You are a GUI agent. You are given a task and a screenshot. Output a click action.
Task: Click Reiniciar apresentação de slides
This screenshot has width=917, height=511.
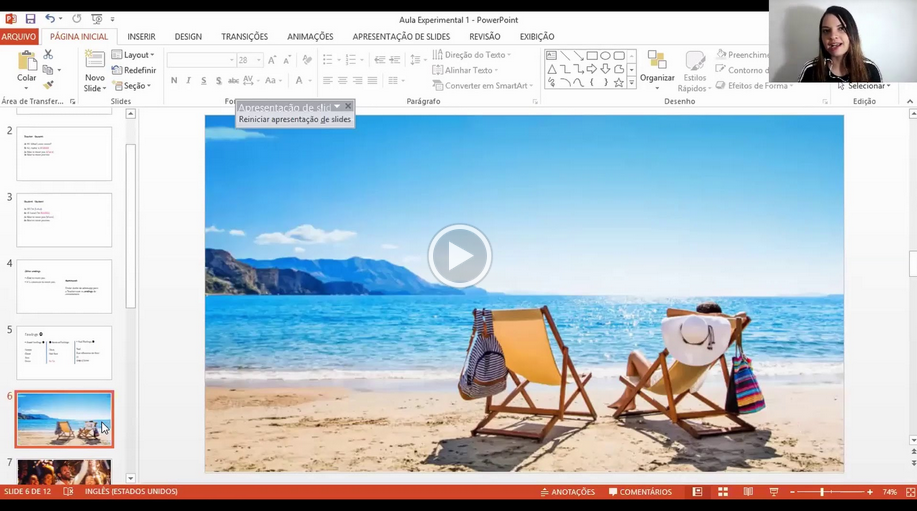[295, 119]
